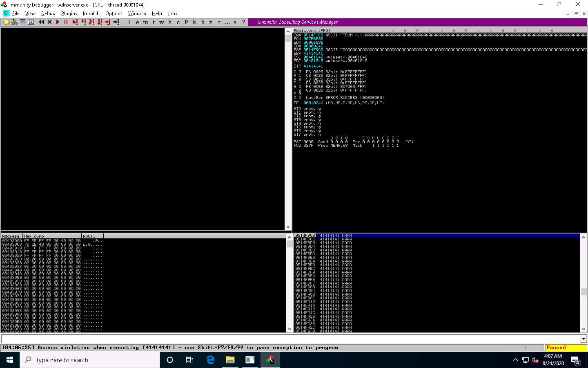
Task: Open the Help menu
Action: (157, 13)
